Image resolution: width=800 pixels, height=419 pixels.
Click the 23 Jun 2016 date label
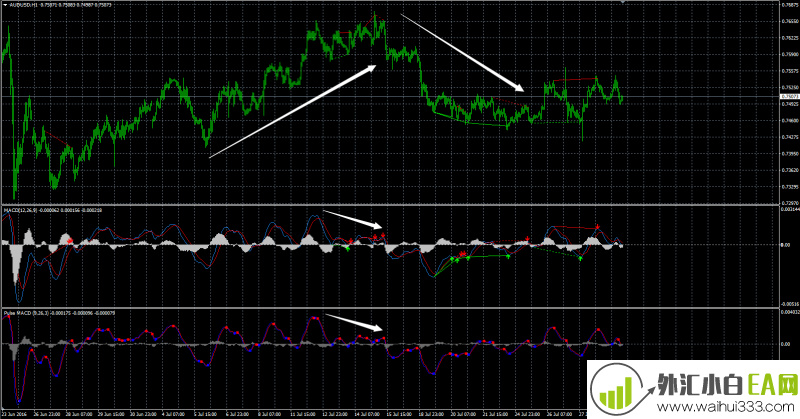coord(13,414)
